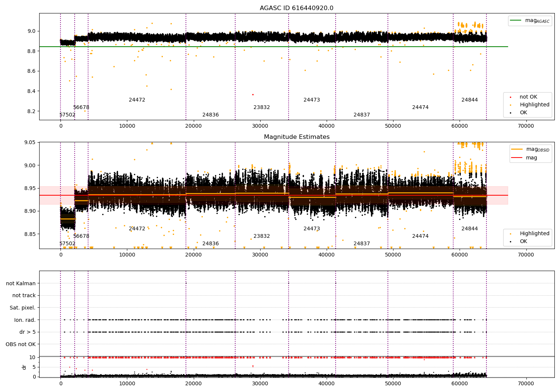
Task: Click the green line sample in the top legend
Action: 516,21
